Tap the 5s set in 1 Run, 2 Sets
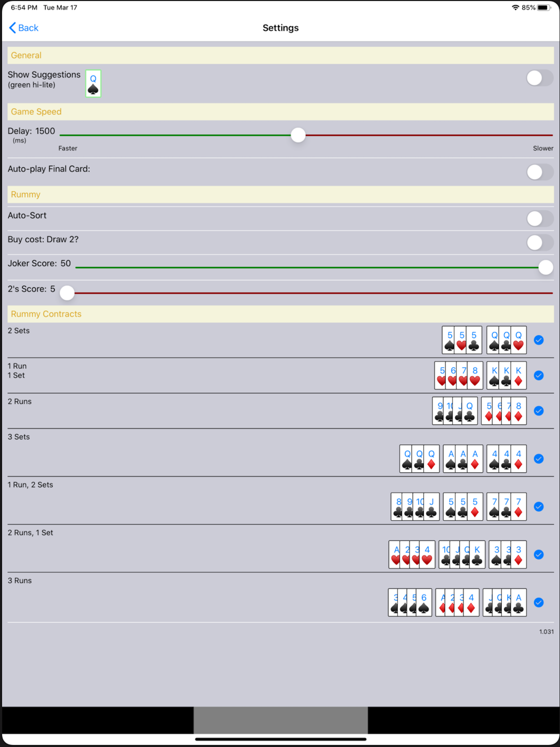 coord(463,507)
